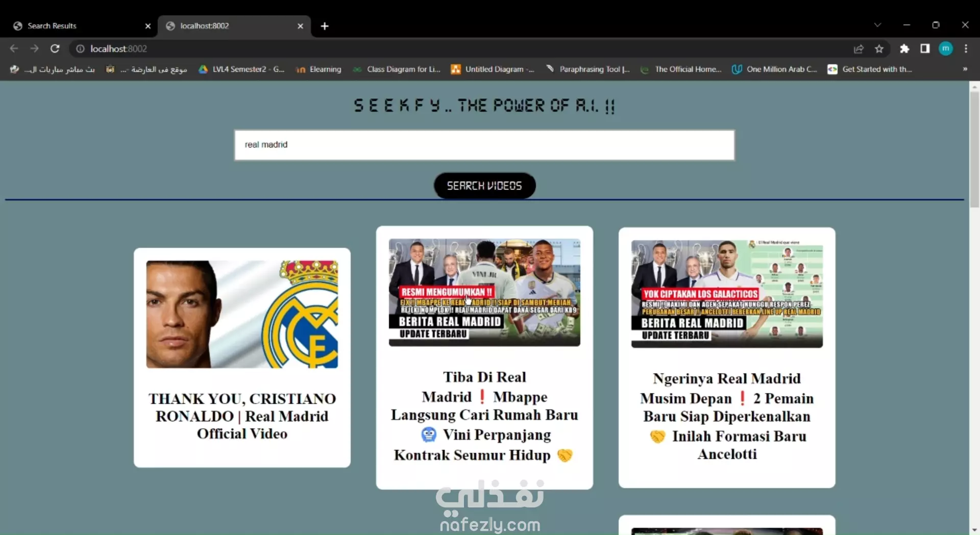Click the browser forward arrow
The image size is (980, 535).
click(x=34, y=48)
